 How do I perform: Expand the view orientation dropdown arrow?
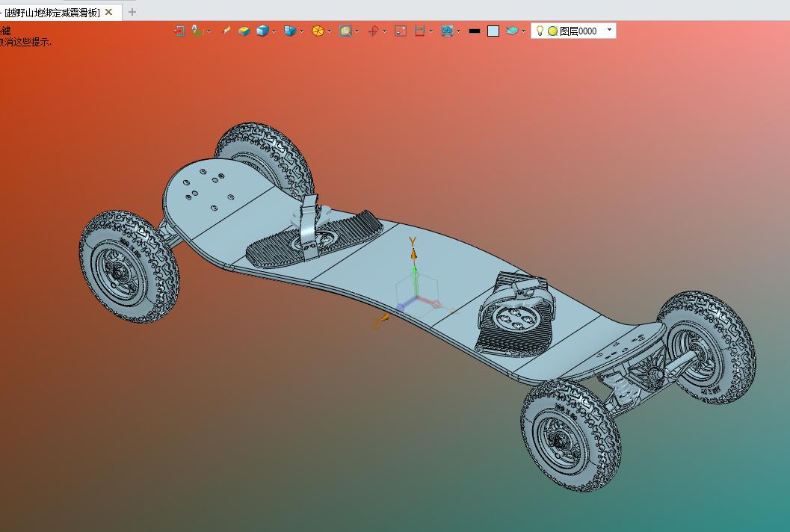302,31
